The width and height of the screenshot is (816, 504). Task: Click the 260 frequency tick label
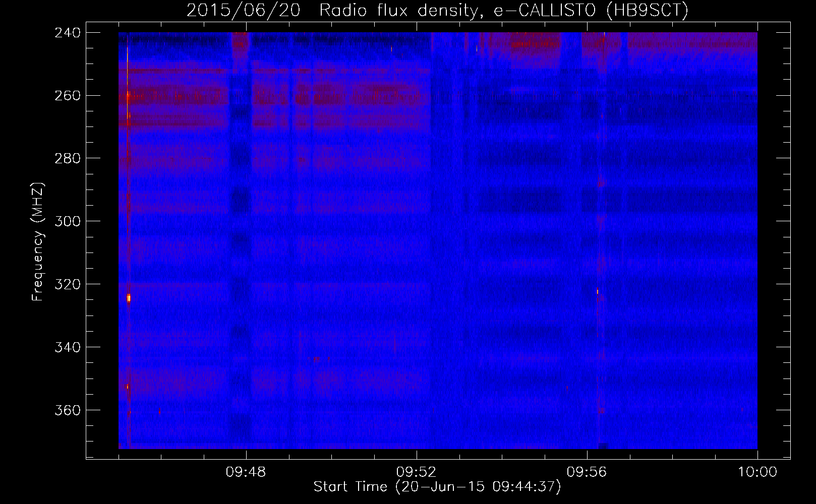[x=68, y=95]
